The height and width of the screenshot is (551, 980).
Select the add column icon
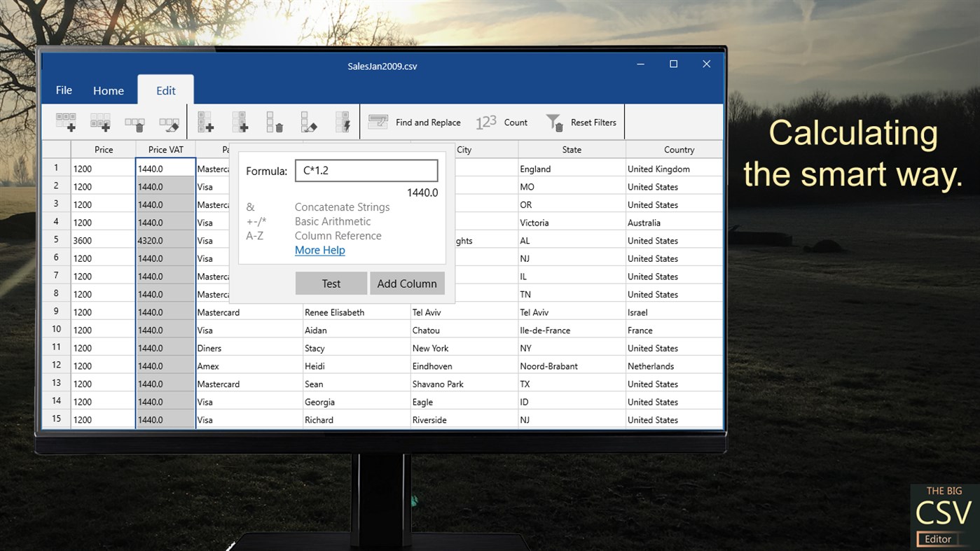click(206, 122)
